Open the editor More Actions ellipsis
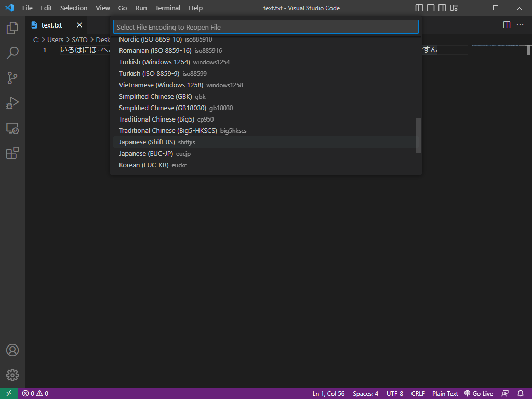Screen dimensions: 532x399 [x=520, y=25]
